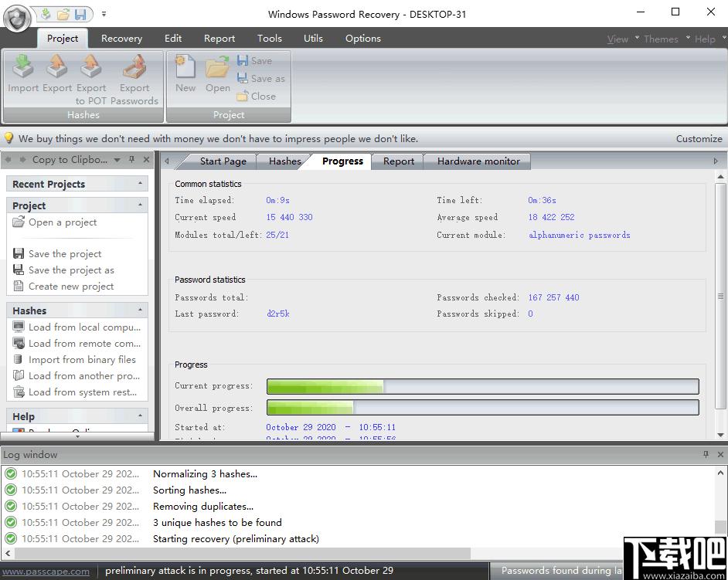Switch to the Hardware monitor tab
The image size is (728, 580).
[x=478, y=161]
